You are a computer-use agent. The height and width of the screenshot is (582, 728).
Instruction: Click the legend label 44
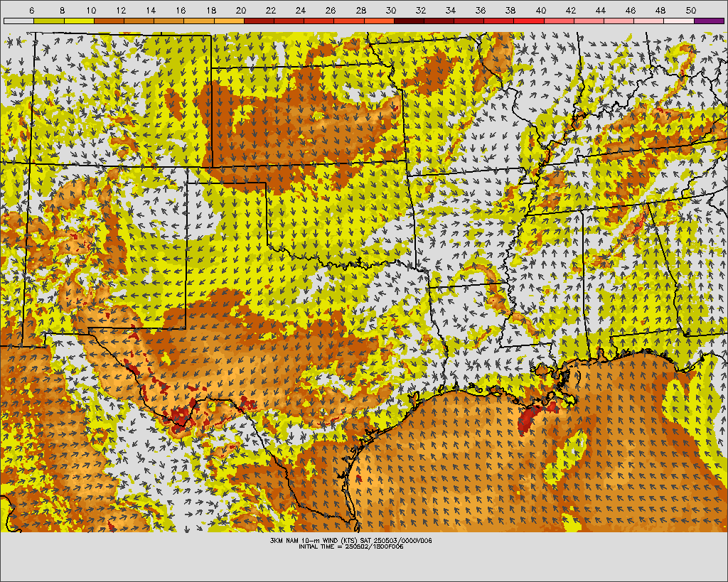(601, 10)
